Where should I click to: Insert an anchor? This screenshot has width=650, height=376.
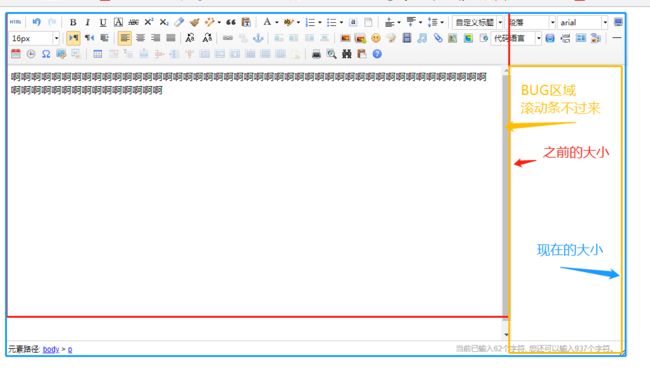coord(258,38)
